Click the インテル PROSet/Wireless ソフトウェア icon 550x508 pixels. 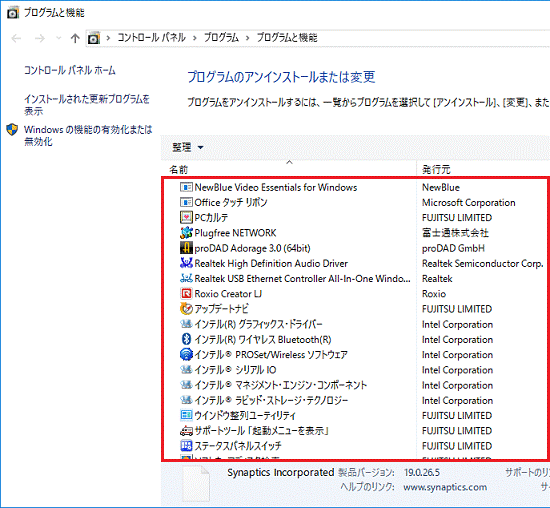[x=186, y=354]
